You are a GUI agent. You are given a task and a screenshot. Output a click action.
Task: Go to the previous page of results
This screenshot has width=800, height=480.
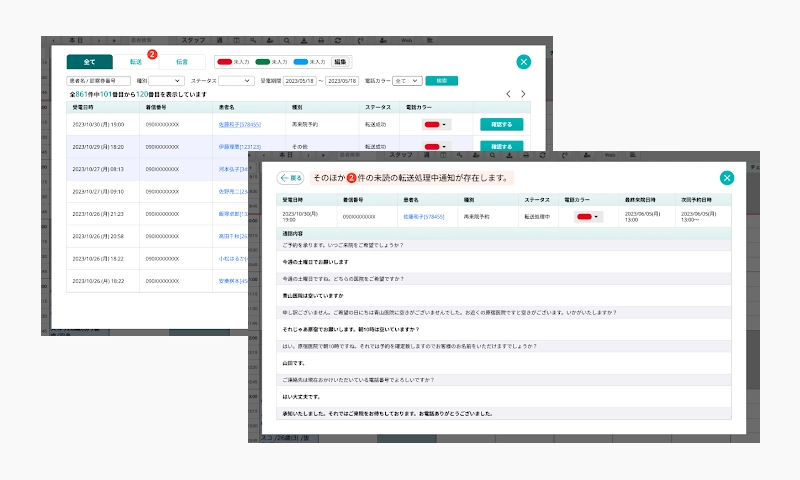click(508, 94)
